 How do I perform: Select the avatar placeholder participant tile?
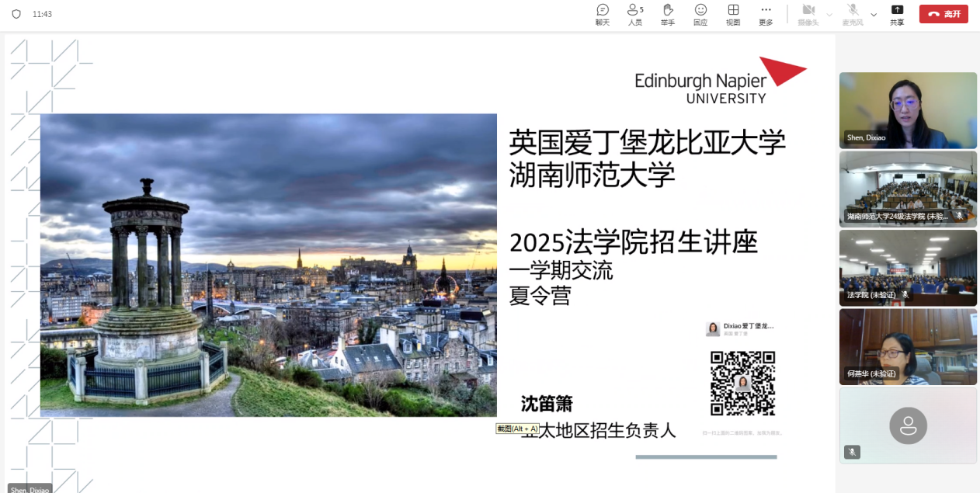(x=908, y=425)
